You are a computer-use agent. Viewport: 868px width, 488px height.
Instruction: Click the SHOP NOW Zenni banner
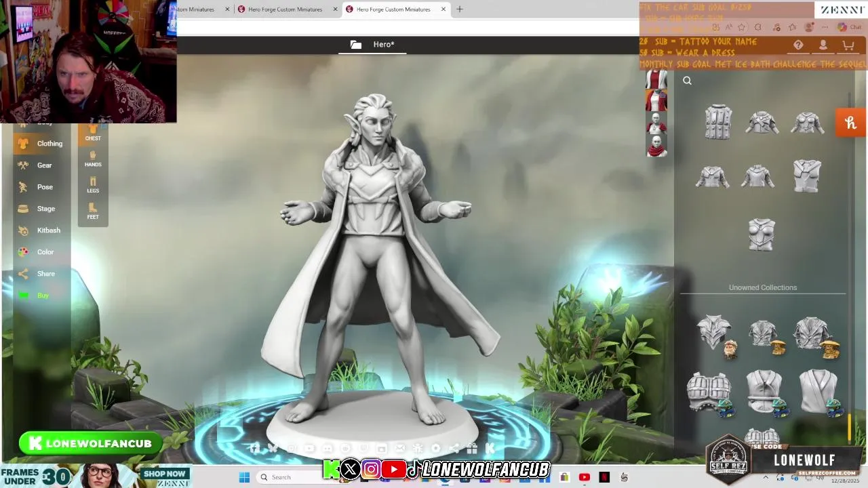coord(165,474)
